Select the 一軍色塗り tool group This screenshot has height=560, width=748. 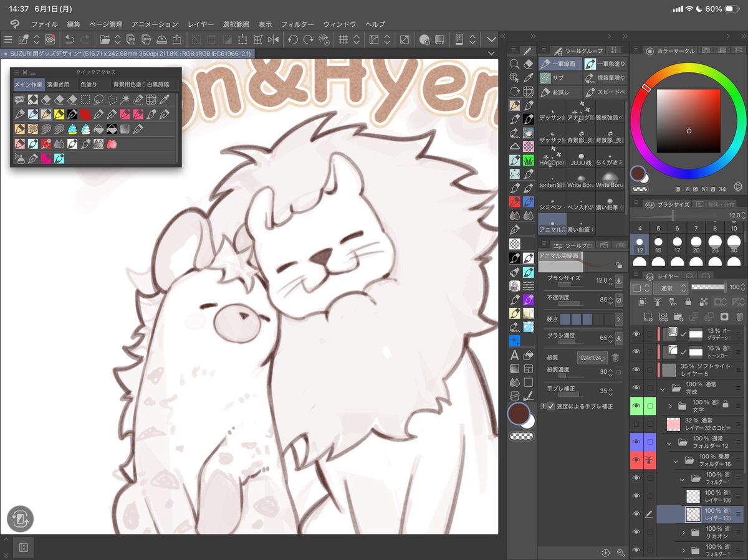pos(605,64)
